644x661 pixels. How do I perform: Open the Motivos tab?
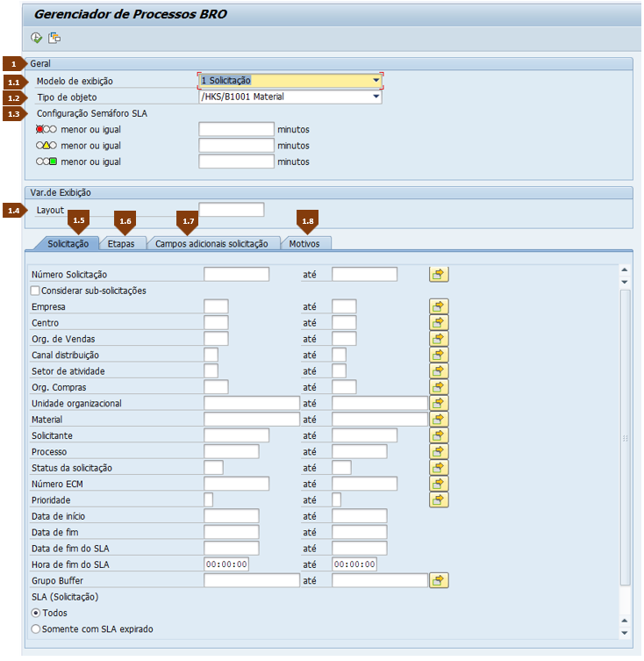click(x=304, y=244)
